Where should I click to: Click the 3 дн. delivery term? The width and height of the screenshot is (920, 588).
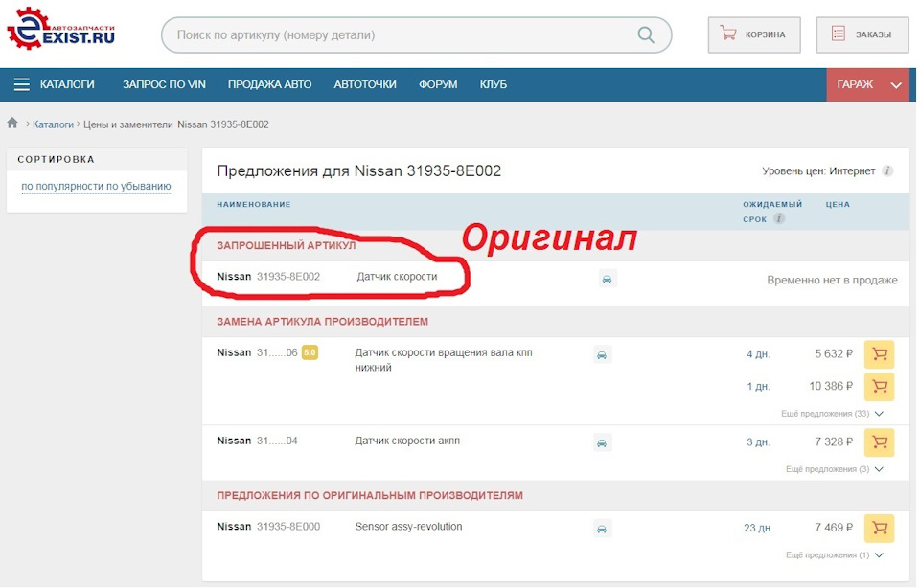tap(758, 442)
